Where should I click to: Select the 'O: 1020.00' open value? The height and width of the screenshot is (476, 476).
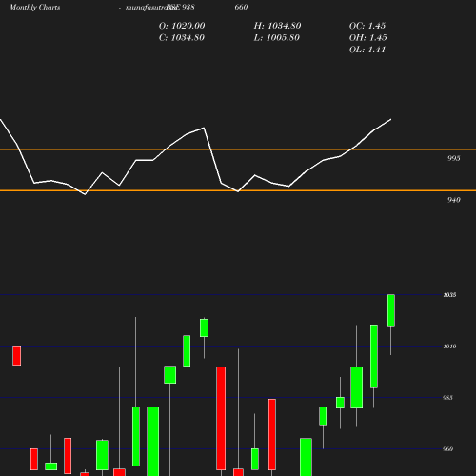(x=182, y=26)
